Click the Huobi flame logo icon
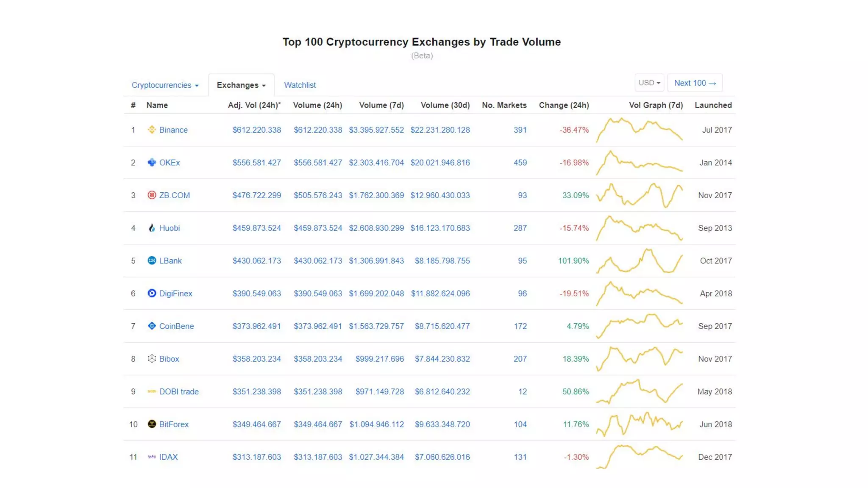868x488 pixels. coord(151,228)
